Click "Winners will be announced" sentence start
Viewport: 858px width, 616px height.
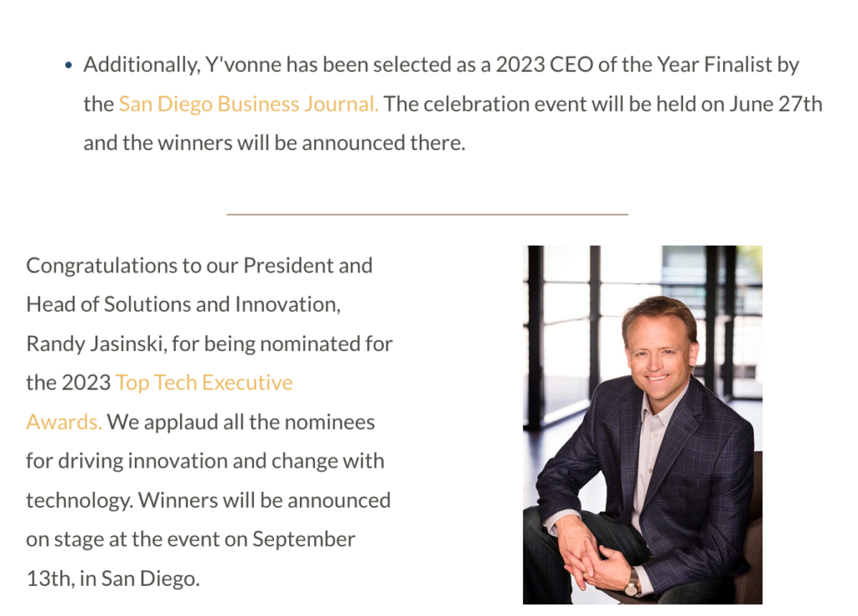(264, 500)
